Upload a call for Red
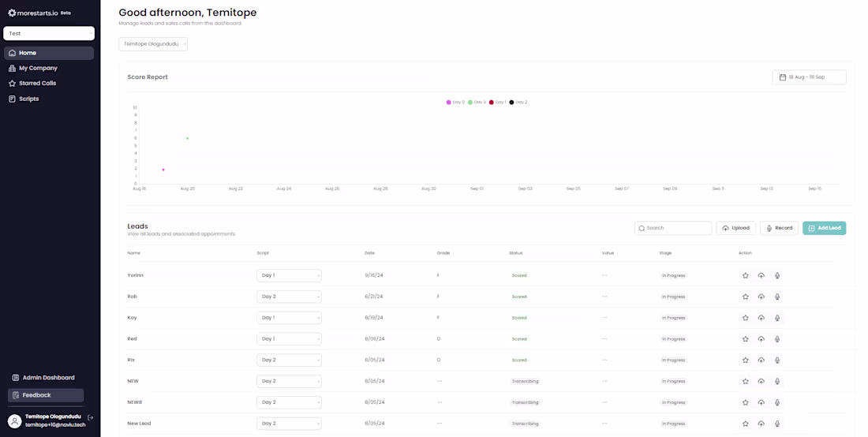The image size is (868, 437). pyautogui.click(x=761, y=339)
